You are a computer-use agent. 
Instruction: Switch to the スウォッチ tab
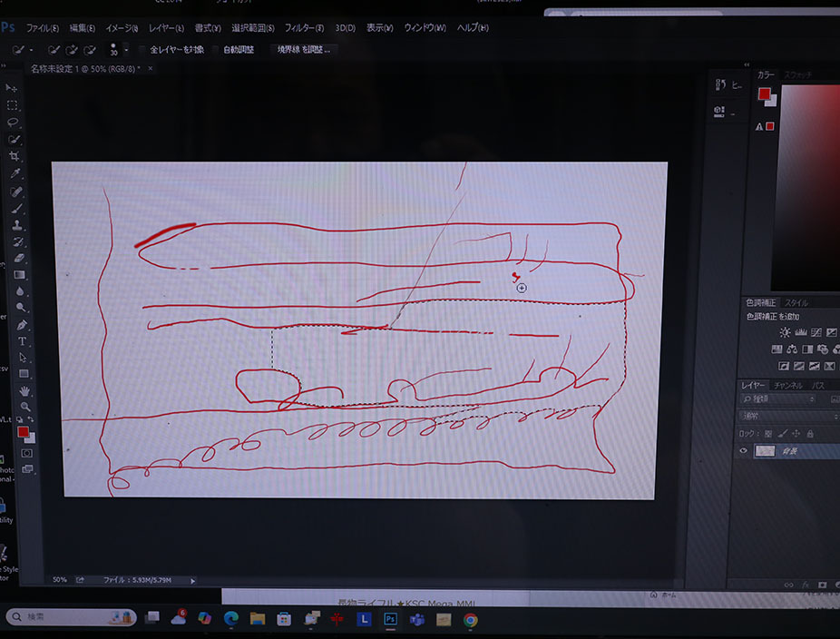(798, 75)
